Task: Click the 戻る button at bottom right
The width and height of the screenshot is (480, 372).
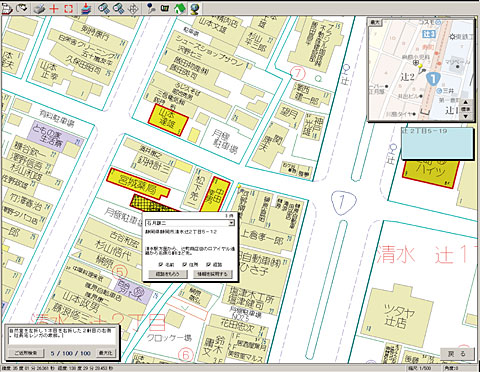Action: 457,354
